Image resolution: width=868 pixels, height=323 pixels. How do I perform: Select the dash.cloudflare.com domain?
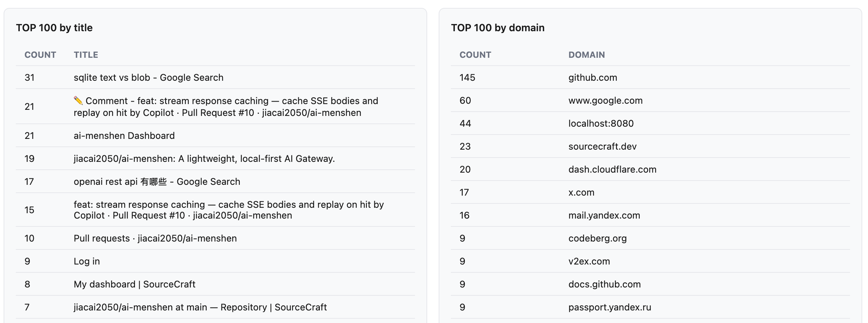612,169
